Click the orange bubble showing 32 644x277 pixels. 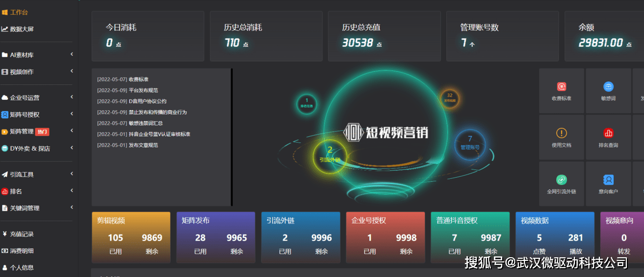450,98
